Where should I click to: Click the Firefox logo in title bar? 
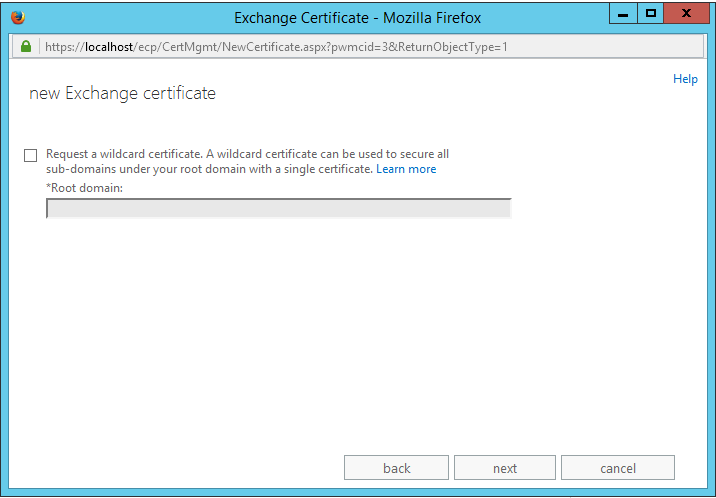[19, 18]
